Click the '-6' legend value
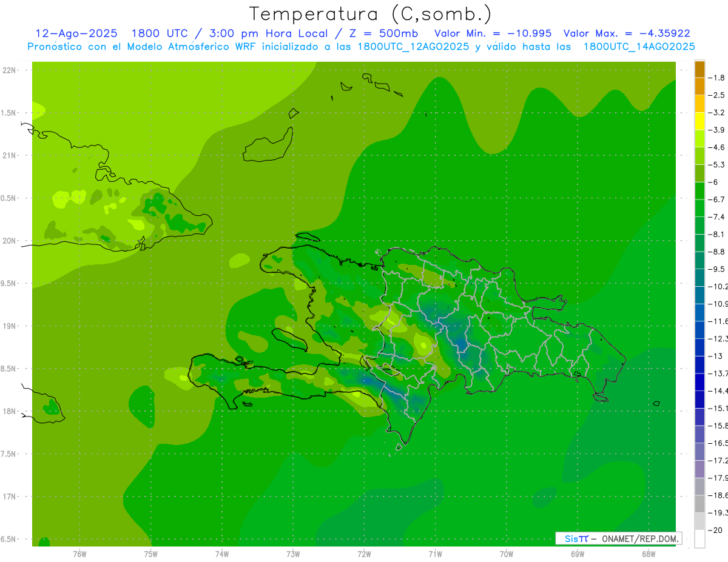728x562 pixels. pos(715,182)
